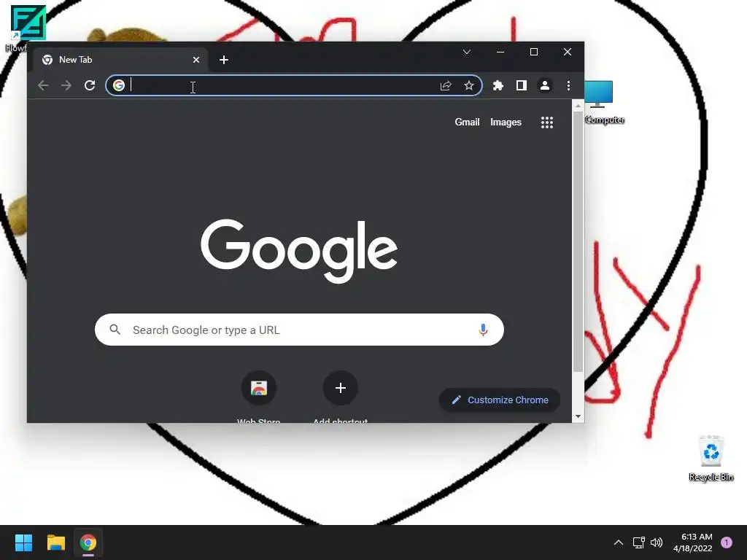Click the Chrome taskbar icon
Image resolution: width=747 pixels, height=560 pixels.
88,542
